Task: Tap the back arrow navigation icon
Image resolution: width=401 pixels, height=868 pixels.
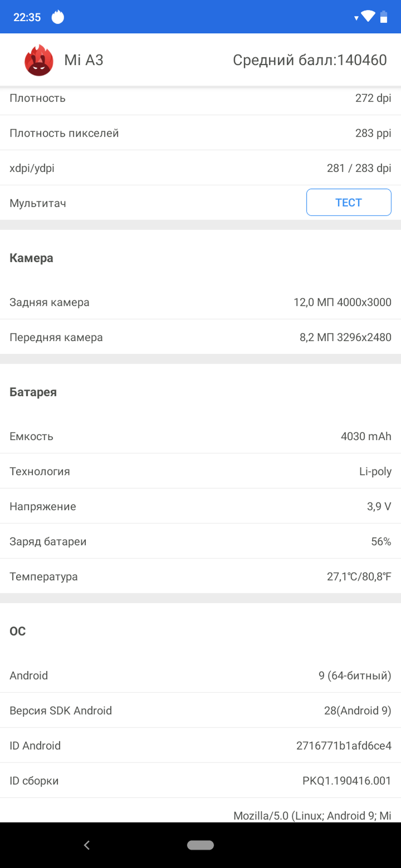Action: (87, 845)
